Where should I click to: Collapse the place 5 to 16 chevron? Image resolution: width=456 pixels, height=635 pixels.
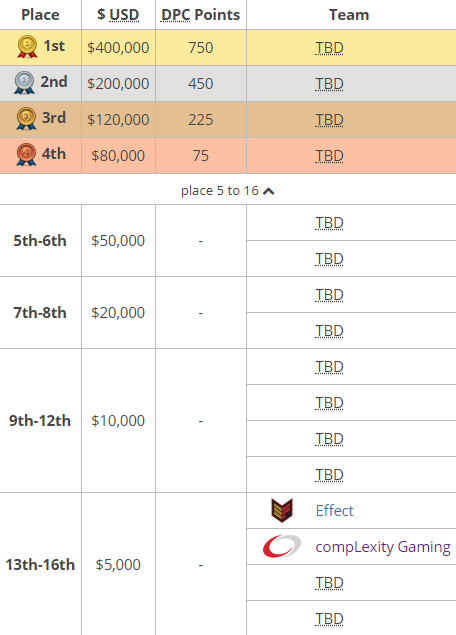pos(268,191)
